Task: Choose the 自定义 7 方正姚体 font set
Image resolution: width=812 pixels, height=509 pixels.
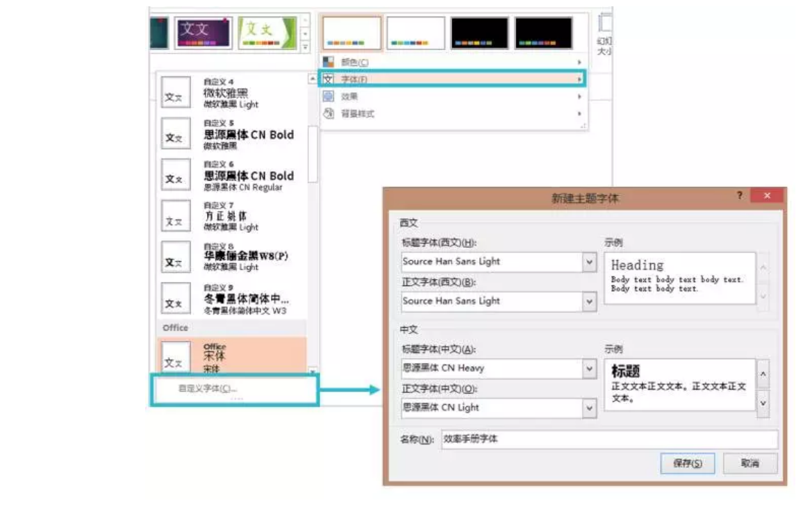Action: [x=232, y=216]
